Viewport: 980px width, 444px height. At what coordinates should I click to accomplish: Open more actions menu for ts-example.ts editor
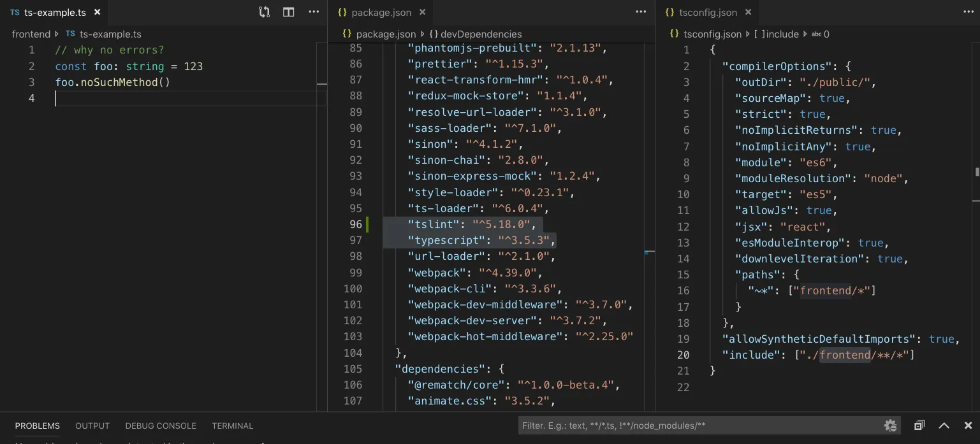click(x=314, y=12)
